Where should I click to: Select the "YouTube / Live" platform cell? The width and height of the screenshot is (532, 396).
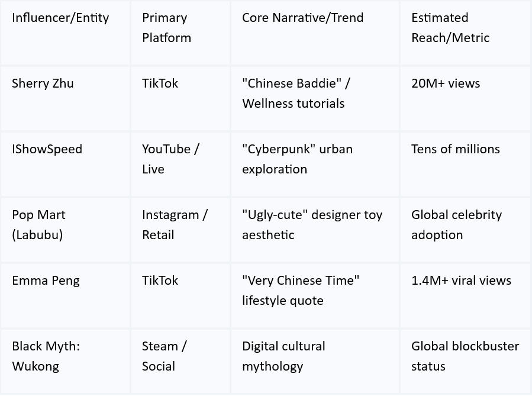coord(170,159)
